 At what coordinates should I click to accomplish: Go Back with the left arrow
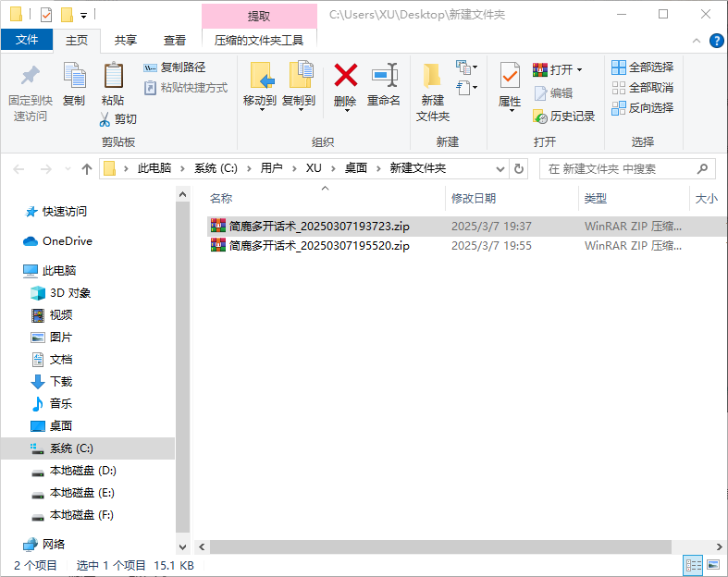click(x=19, y=169)
